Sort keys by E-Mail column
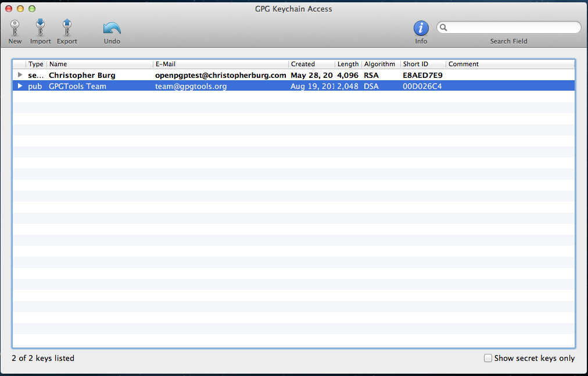This screenshot has height=376, width=588. [221, 64]
